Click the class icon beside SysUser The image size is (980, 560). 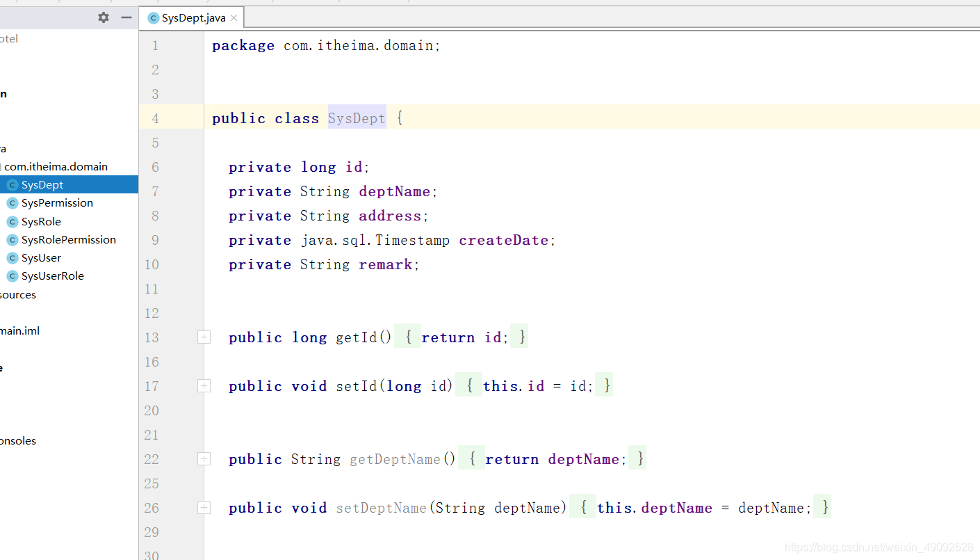tap(12, 258)
